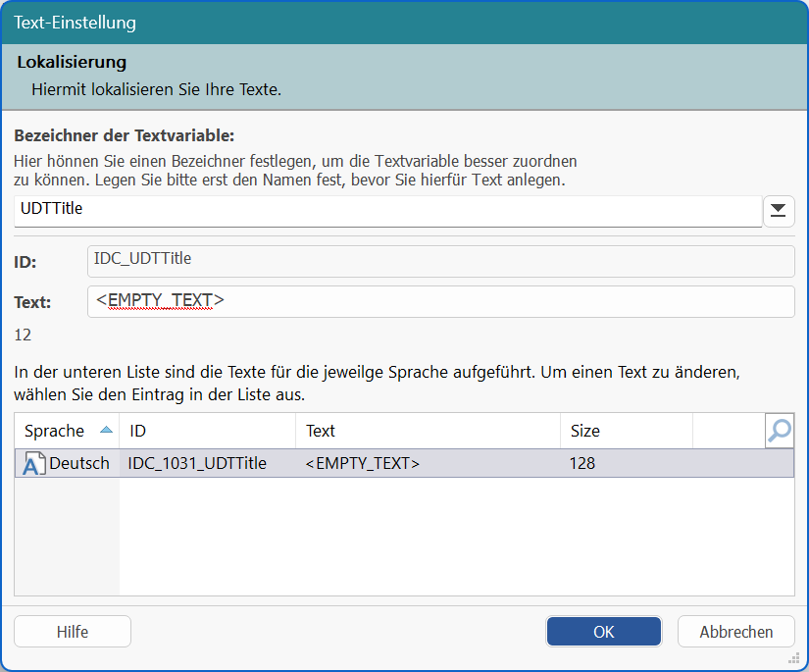Viewport: 809px width, 672px height.
Task: Click the IDC_UDTTitle ID field
Action: (x=441, y=261)
